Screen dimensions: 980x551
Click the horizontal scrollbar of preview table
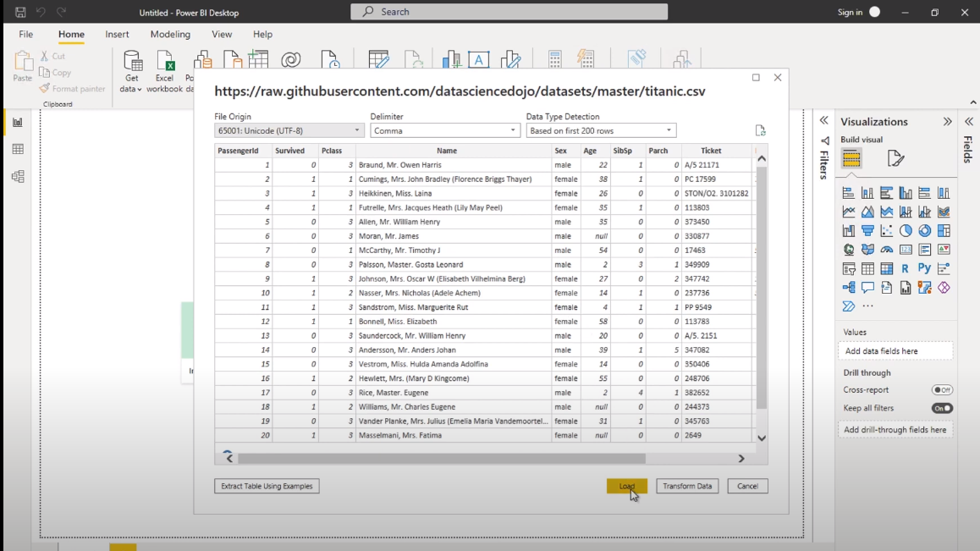pyautogui.click(x=441, y=459)
